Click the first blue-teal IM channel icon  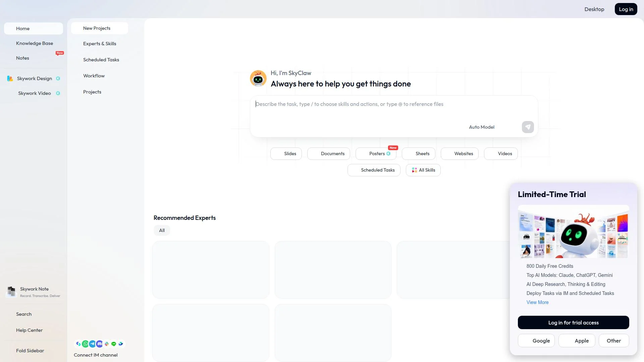(78, 344)
